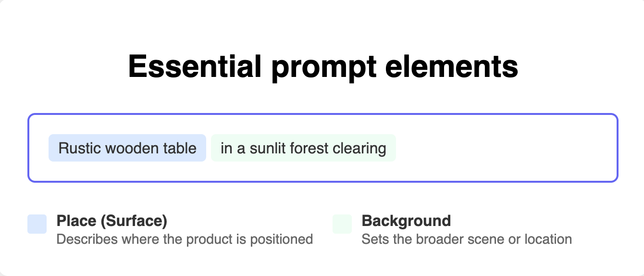This screenshot has height=276, width=644.
Task: Click the "Essential prompt elements" heading
Action: click(323, 66)
